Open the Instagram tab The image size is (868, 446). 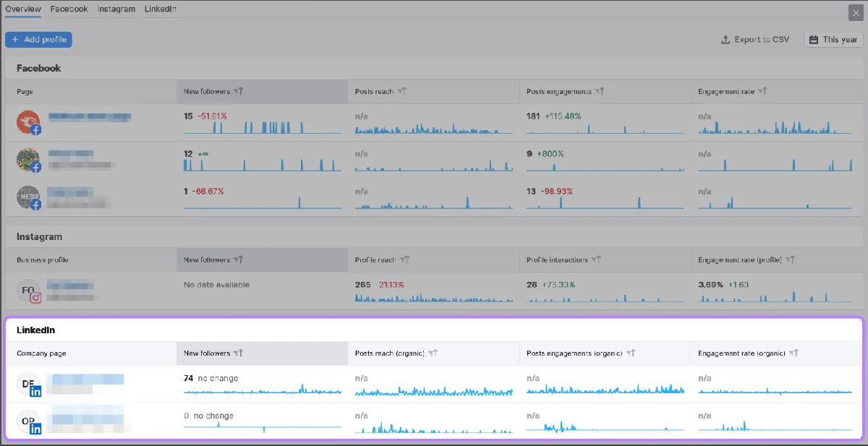(x=116, y=9)
